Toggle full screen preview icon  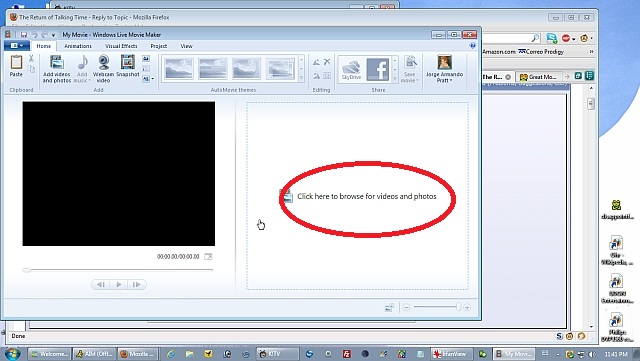208,256
